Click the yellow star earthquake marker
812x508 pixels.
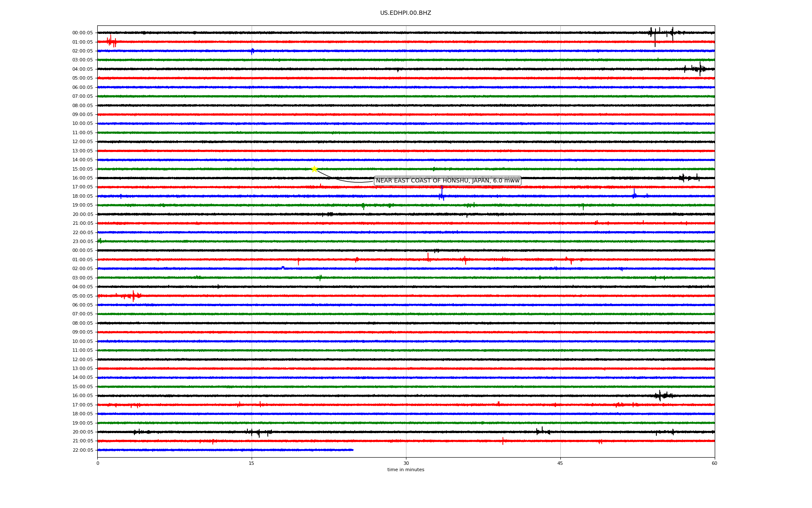pos(314,169)
